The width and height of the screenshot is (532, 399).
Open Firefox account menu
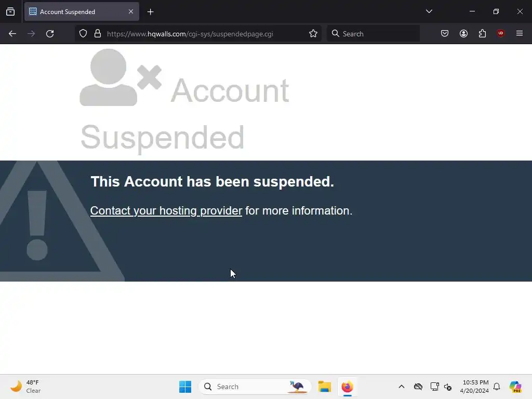463,33
